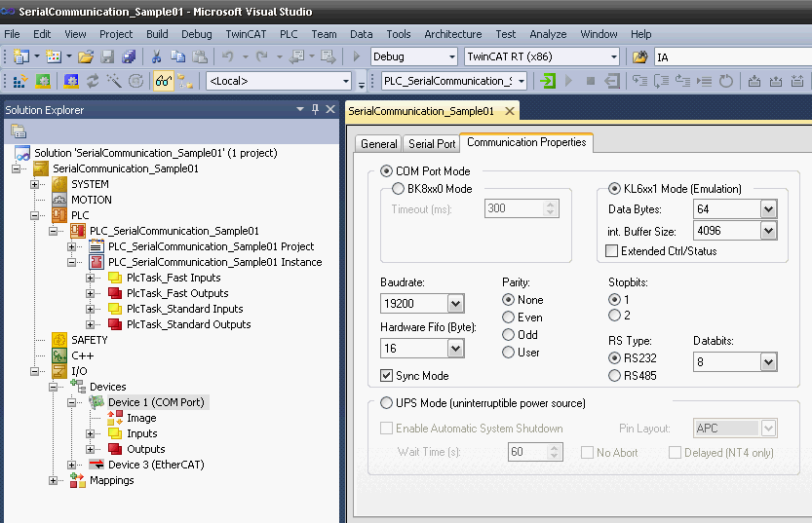Click the Step Over debug icon
812x523 pixels.
pos(661,81)
